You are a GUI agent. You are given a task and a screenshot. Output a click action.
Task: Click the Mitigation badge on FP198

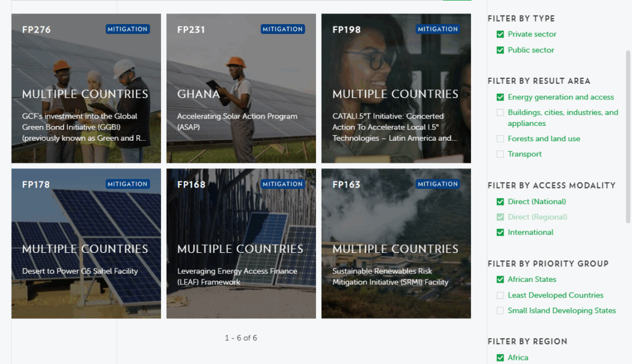pyautogui.click(x=438, y=29)
